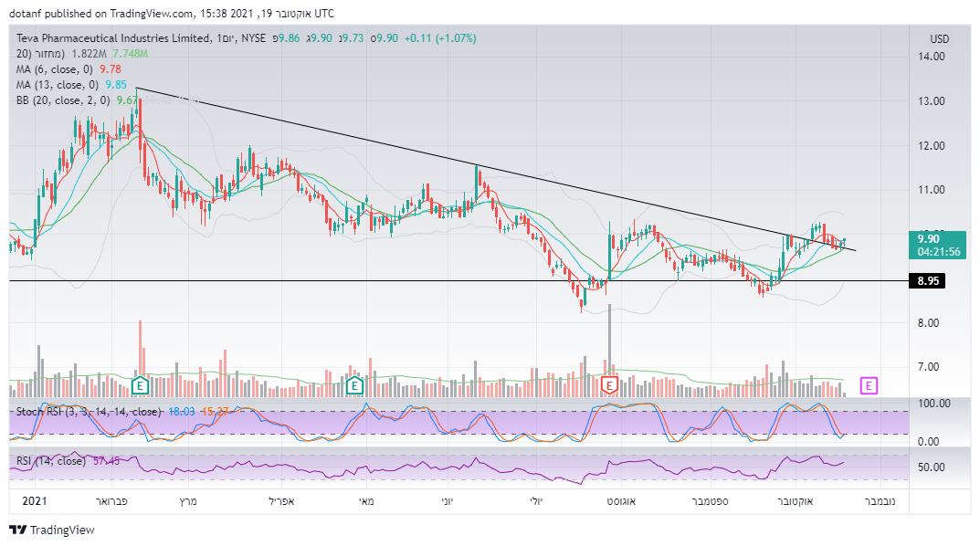Click the אפריל month label

[x=281, y=501]
